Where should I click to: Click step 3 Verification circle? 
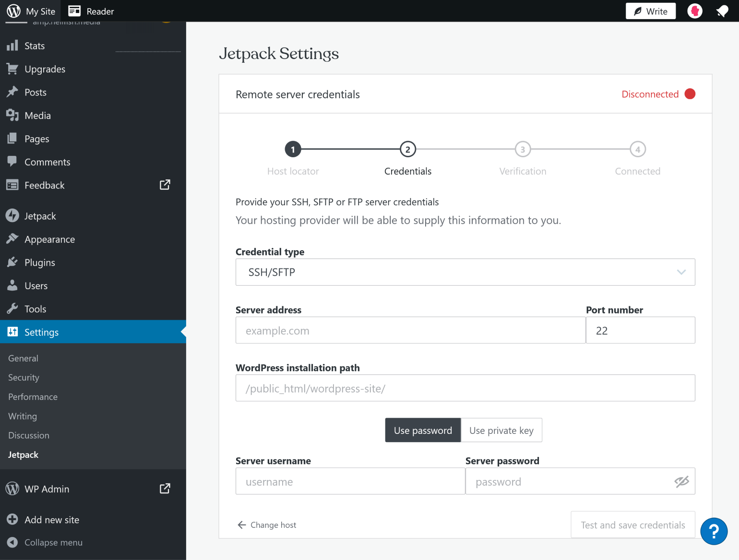click(523, 150)
